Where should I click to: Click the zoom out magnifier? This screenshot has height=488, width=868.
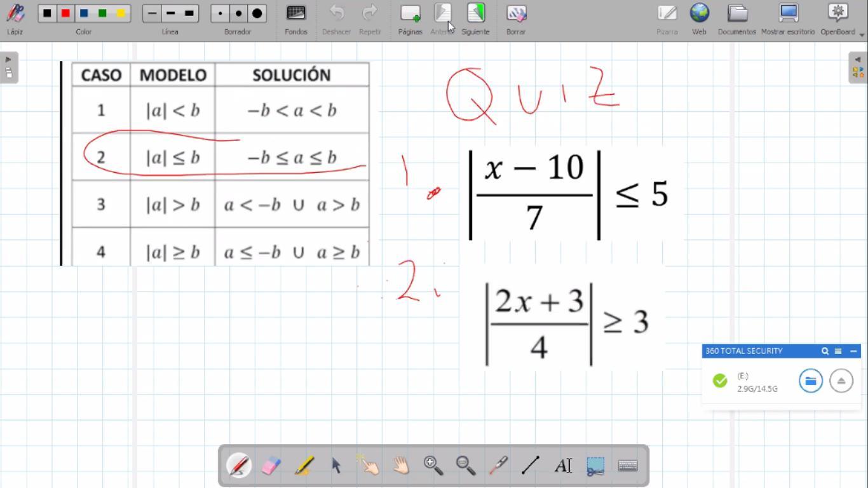point(466,466)
